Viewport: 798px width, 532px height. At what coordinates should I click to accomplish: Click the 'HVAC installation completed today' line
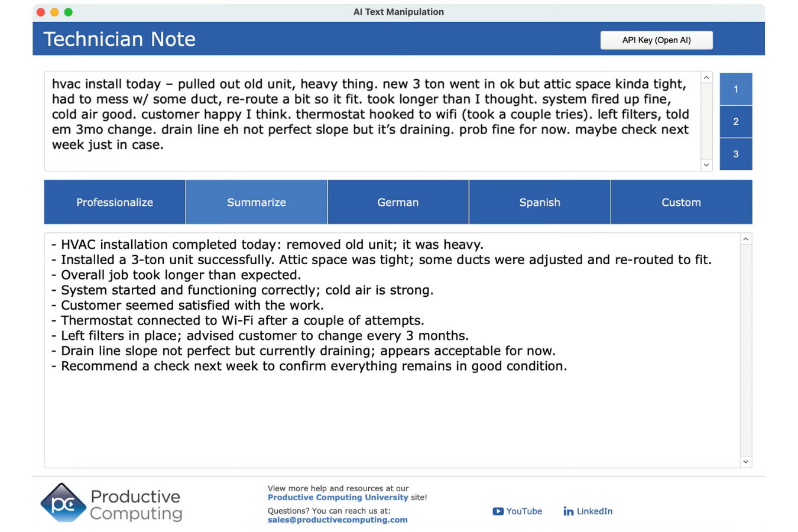[267, 245]
